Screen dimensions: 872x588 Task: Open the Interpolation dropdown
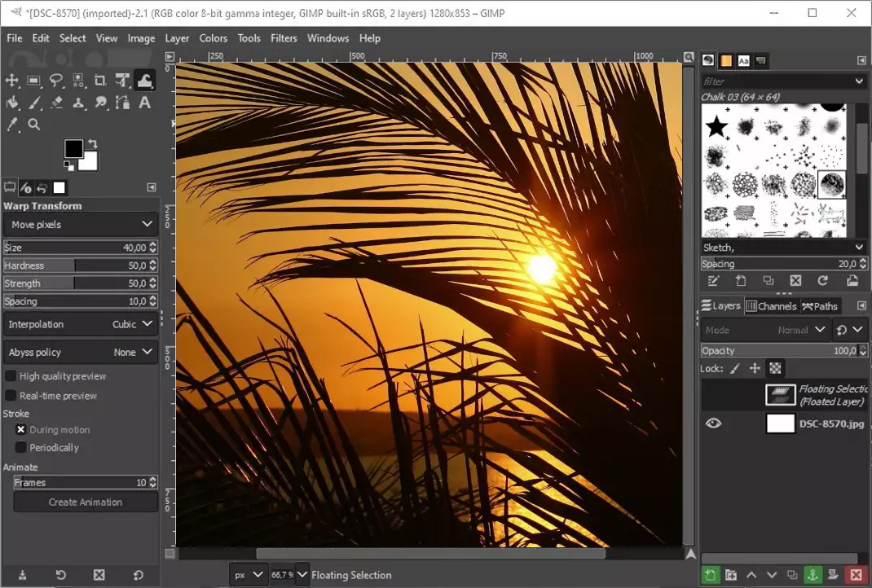pyautogui.click(x=81, y=324)
